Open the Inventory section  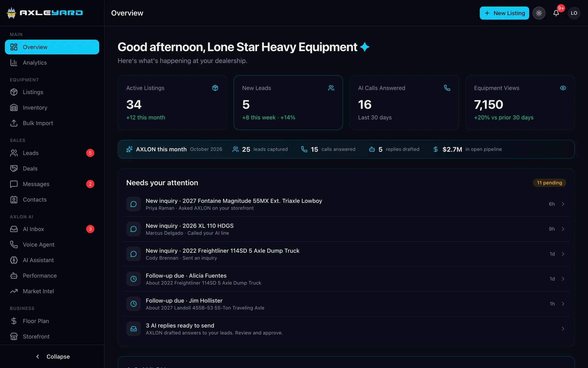52,108
